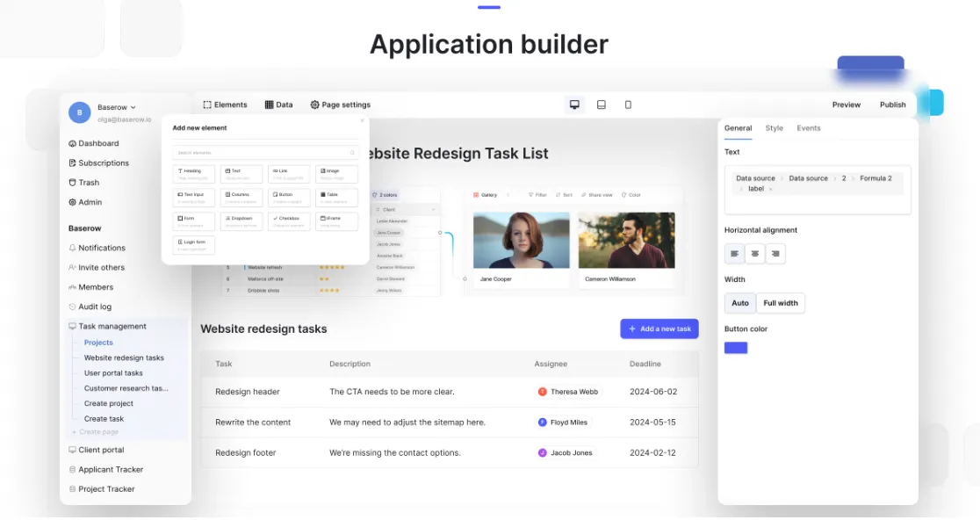This screenshot has height=520, width=980.
Task: Expand Applicant Tracker database
Action: click(x=105, y=469)
